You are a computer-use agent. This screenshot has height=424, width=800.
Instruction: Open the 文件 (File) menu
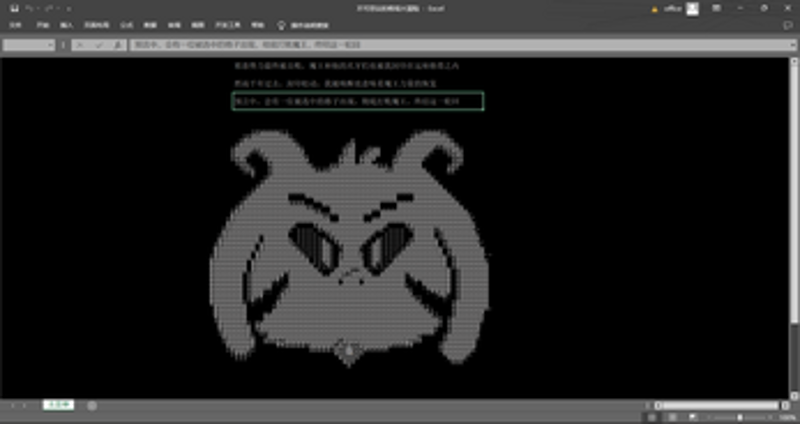tap(14, 25)
